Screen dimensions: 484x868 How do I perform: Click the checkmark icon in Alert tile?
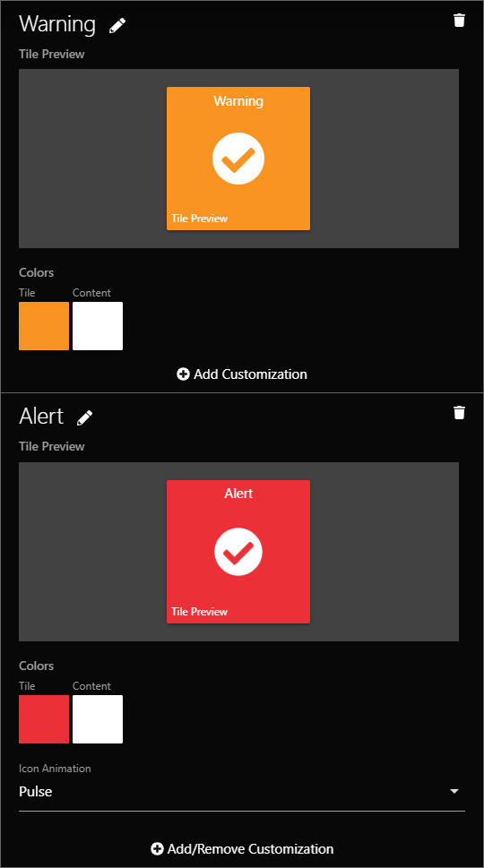click(x=238, y=552)
